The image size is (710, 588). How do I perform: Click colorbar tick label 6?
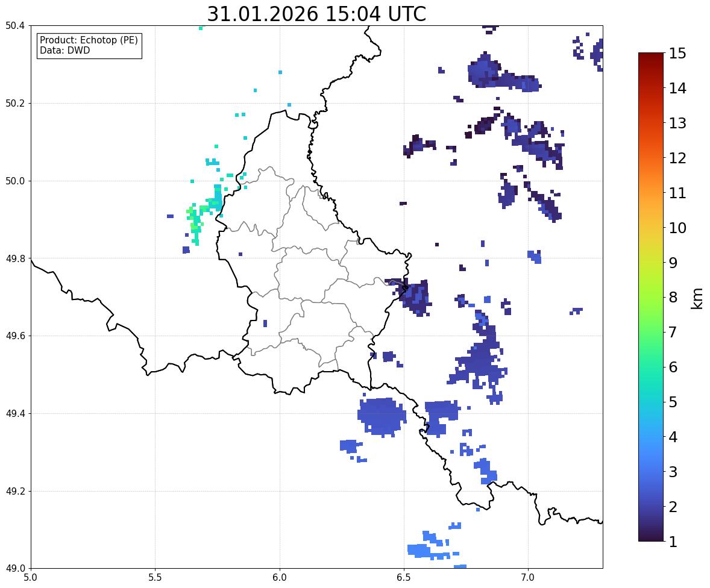673,367
